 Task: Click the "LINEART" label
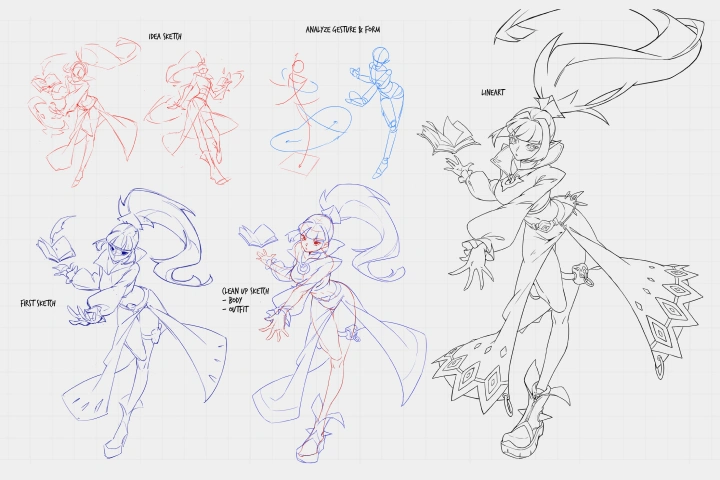click(x=493, y=92)
